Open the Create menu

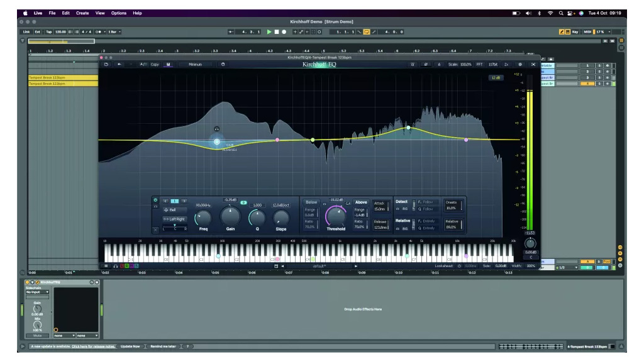point(82,13)
